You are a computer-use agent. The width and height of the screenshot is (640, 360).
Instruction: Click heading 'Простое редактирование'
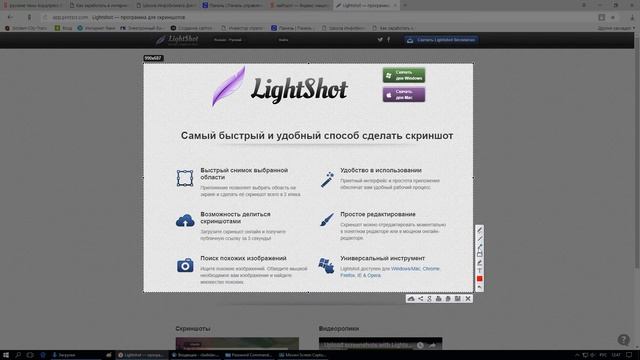click(378, 214)
